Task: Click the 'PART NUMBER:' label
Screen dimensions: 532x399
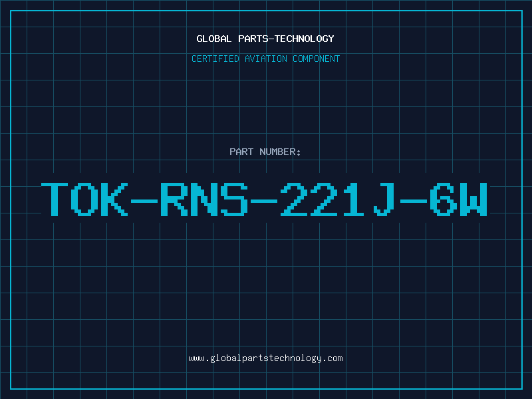Action: (x=265, y=152)
